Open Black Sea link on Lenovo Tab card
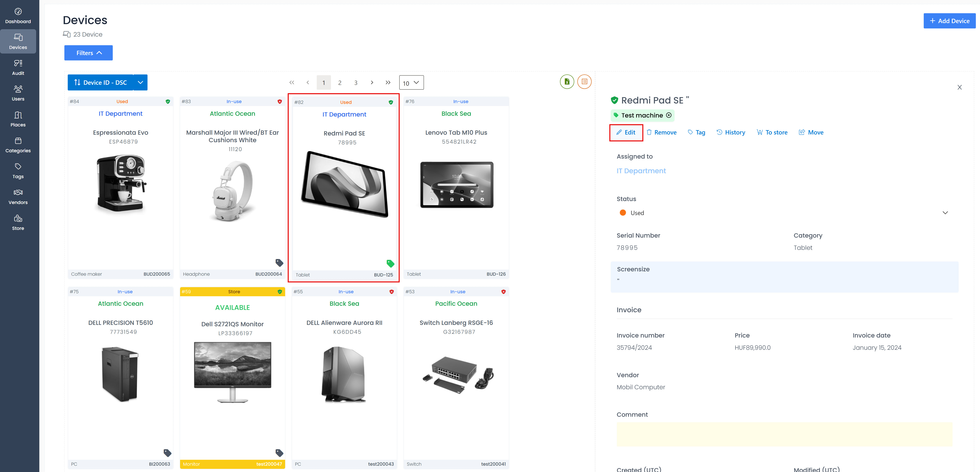 [x=456, y=113]
